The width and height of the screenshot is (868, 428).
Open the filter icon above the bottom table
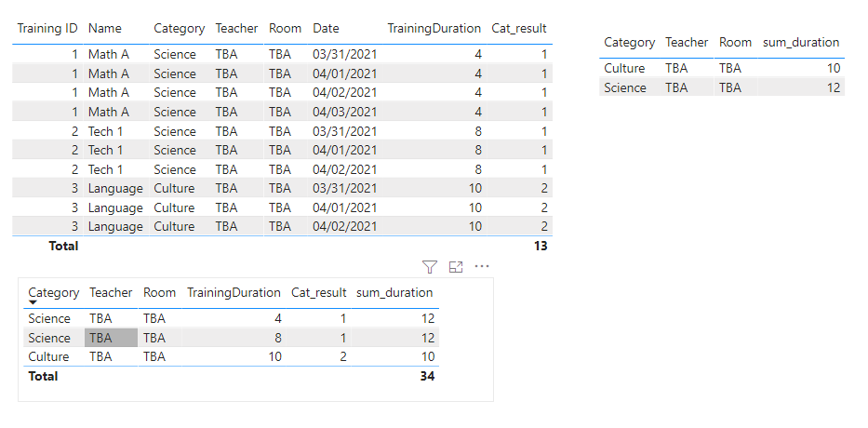pos(430,267)
